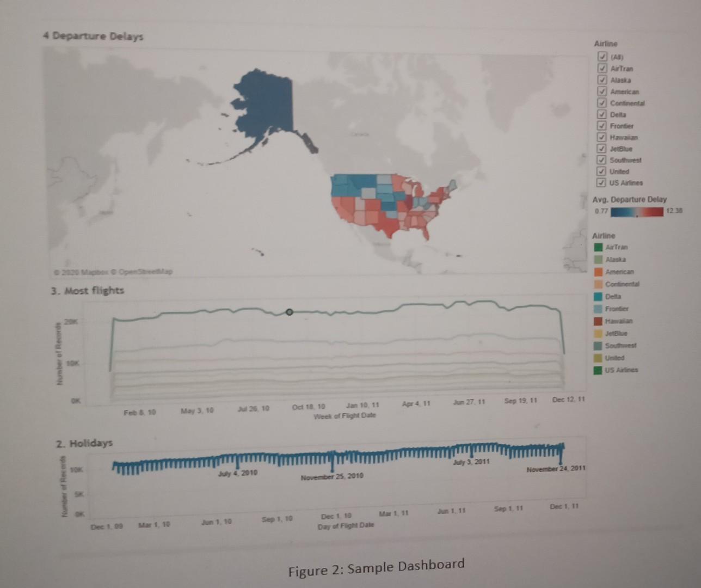This screenshot has height=588, width=701.
Task: Uncheck the (All) airline filter
Action: pyautogui.click(x=601, y=57)
